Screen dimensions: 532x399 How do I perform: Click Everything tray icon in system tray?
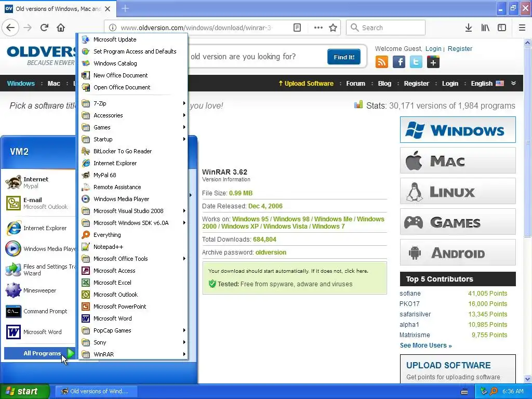click(x=494, y=391)
